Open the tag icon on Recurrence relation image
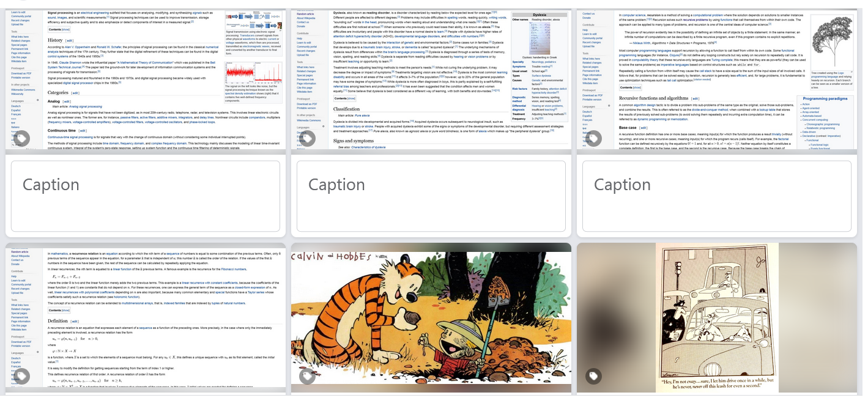 21,376
